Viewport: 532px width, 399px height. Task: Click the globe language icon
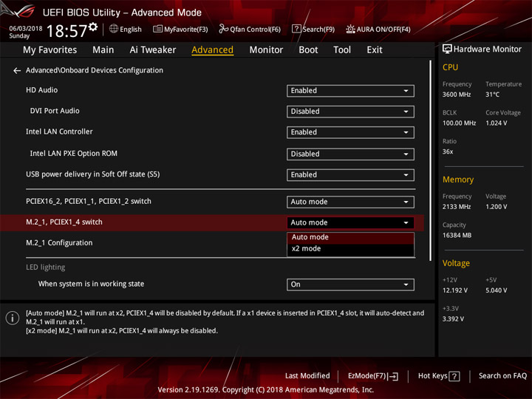point(114,29)
